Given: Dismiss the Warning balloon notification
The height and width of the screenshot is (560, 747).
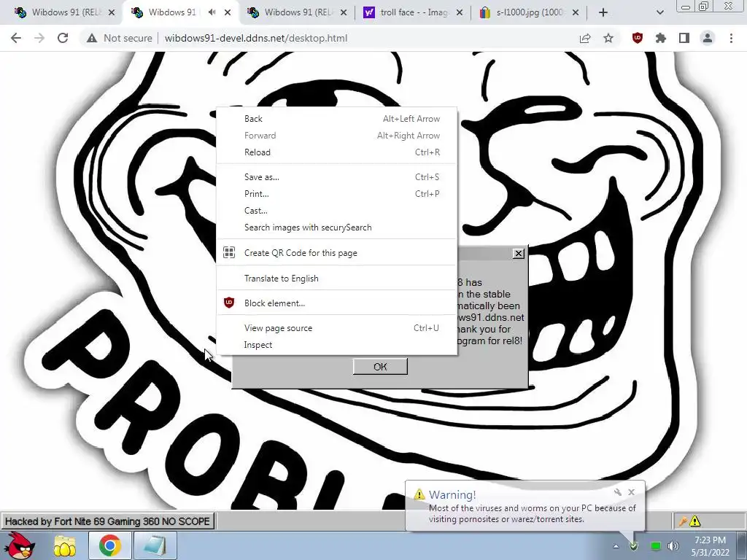Looking at the screenshot, I should (x=631, y=492).
